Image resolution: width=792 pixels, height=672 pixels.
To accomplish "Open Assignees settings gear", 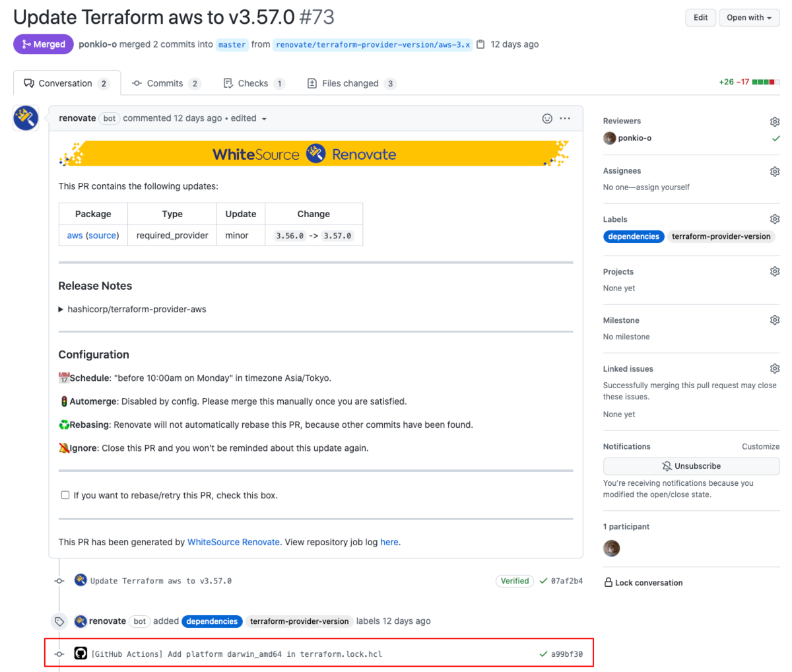I will [x=775, y=171].
